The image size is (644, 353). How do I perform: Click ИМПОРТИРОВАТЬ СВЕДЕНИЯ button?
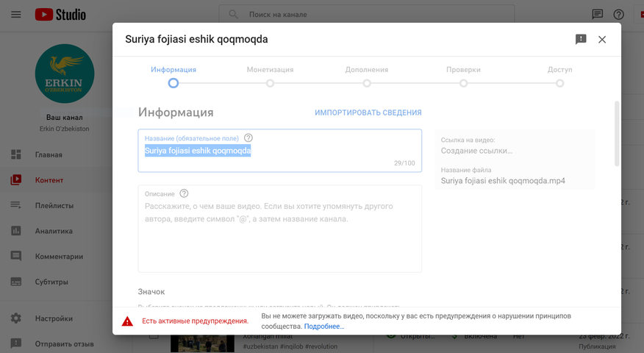(x=368, y=113)
